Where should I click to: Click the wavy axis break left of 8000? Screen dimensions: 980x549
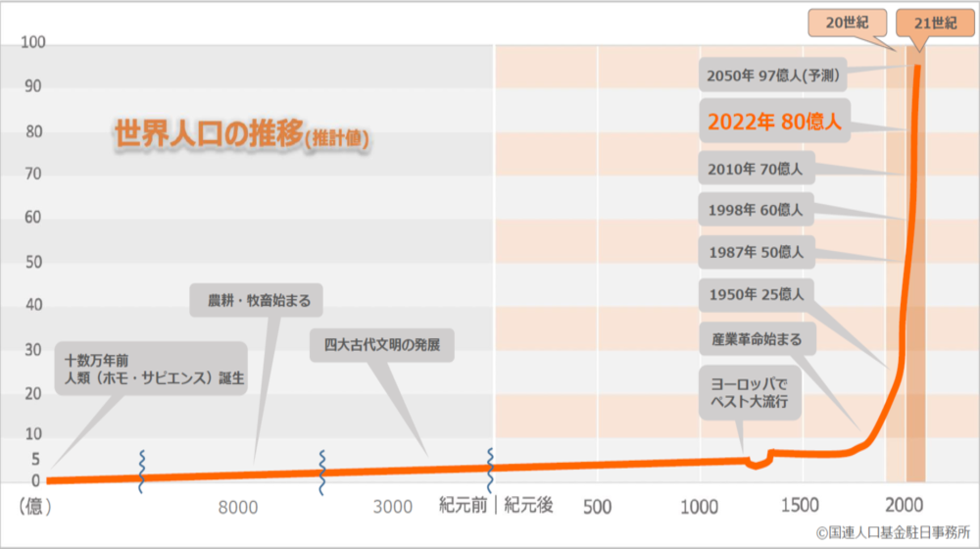click(x=142, y=473)
